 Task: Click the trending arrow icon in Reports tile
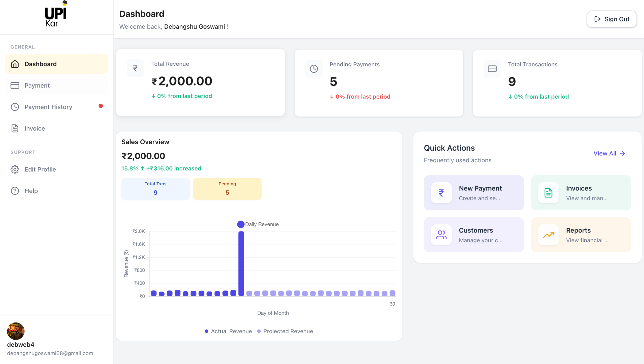click(x=548, y=235)
